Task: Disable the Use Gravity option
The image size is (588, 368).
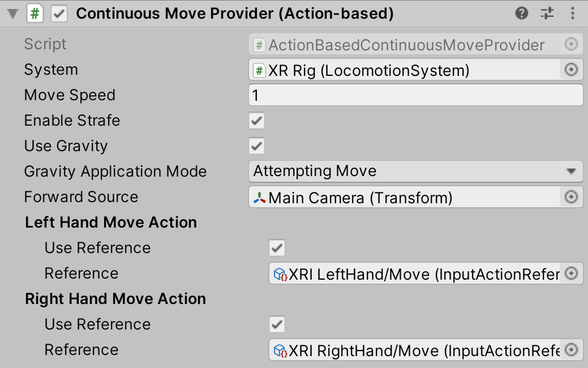Action: point(256,146)
